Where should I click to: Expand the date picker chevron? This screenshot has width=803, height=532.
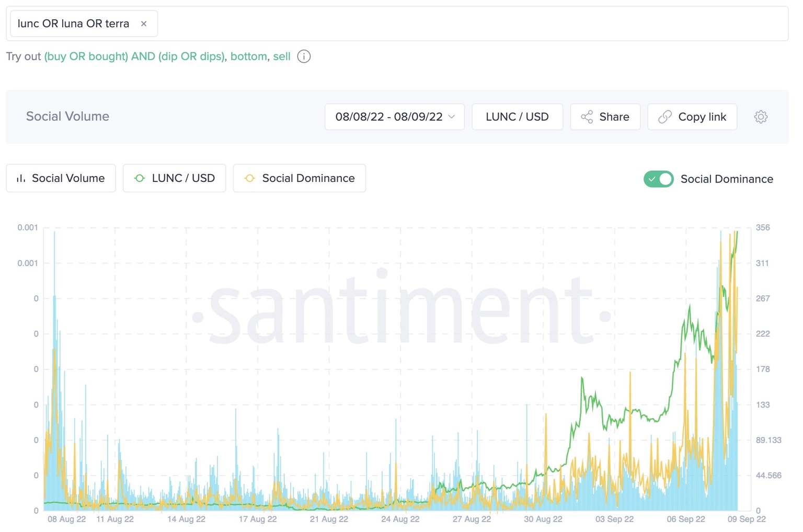pyautogui.click(x=452, y=117)
